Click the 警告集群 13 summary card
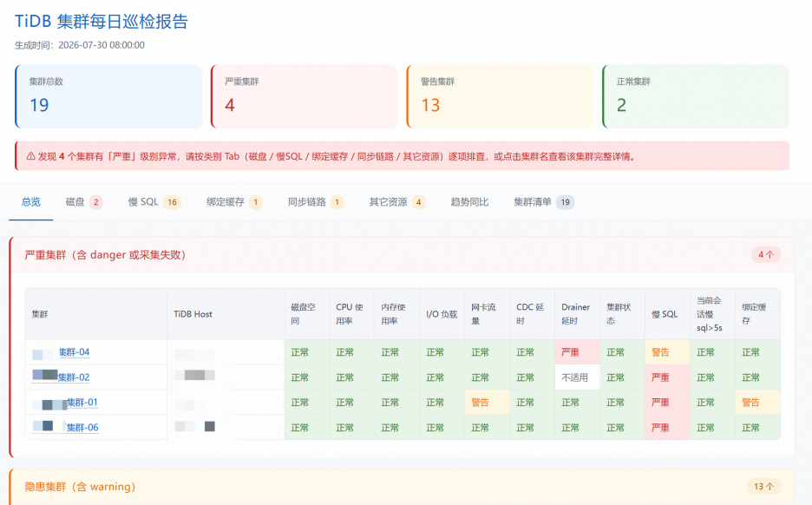This screenshot has height=505, width=812. [500, 96]
